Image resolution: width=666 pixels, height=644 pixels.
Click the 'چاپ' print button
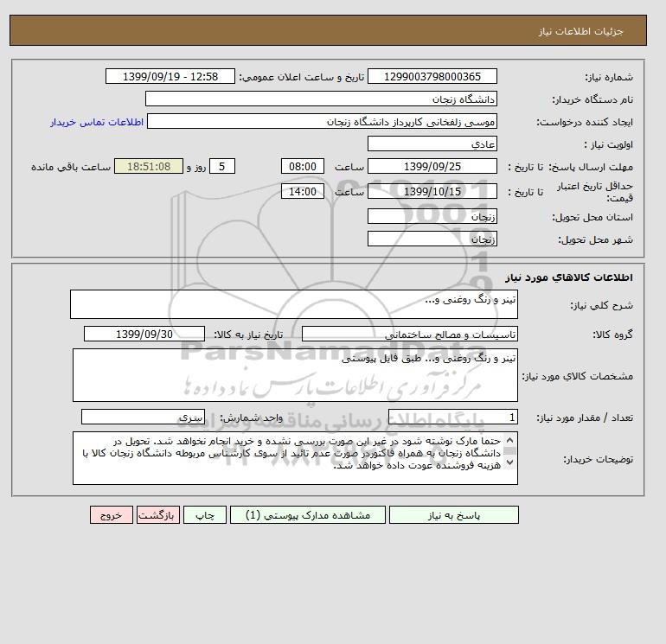pyautogui.click(x=205, y=514)
